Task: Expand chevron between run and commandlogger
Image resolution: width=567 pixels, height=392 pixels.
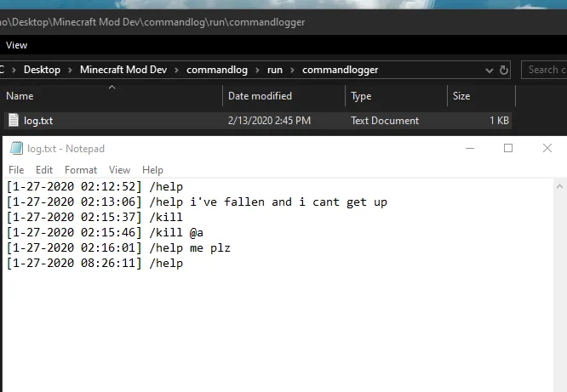Action: (x=292, y=70)
